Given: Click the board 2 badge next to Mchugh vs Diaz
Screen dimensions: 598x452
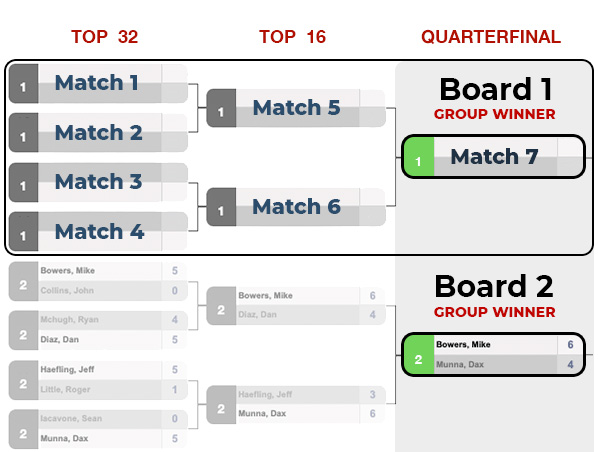Looking at the screenshot, I should click(23, 330).
